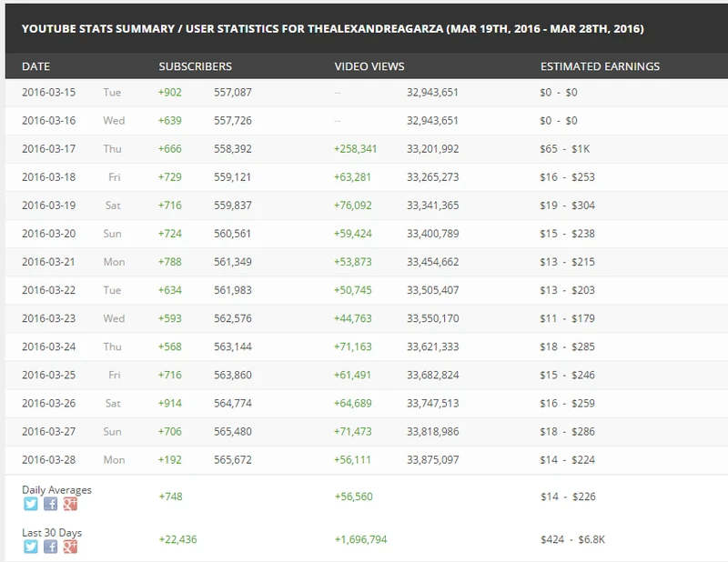Click subscriber total 565,672
728x562 pixels.
click(x=233, y=460)
